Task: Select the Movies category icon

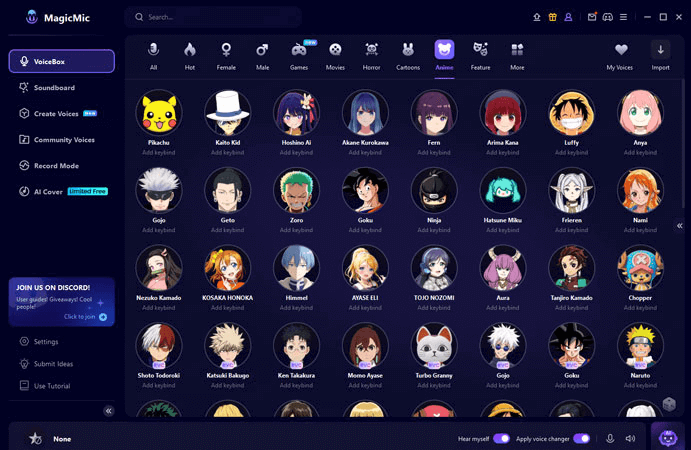Action: tap(335, 50)
